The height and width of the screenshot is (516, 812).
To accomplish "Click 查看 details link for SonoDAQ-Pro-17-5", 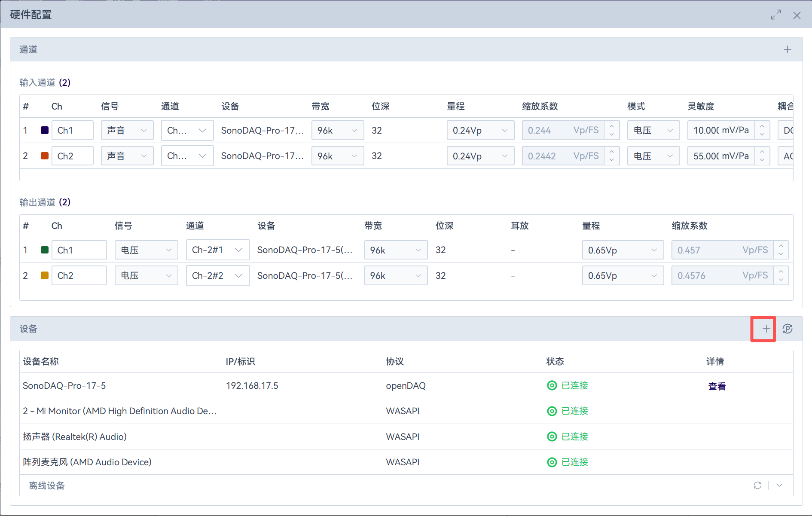I will pos(717,386).
